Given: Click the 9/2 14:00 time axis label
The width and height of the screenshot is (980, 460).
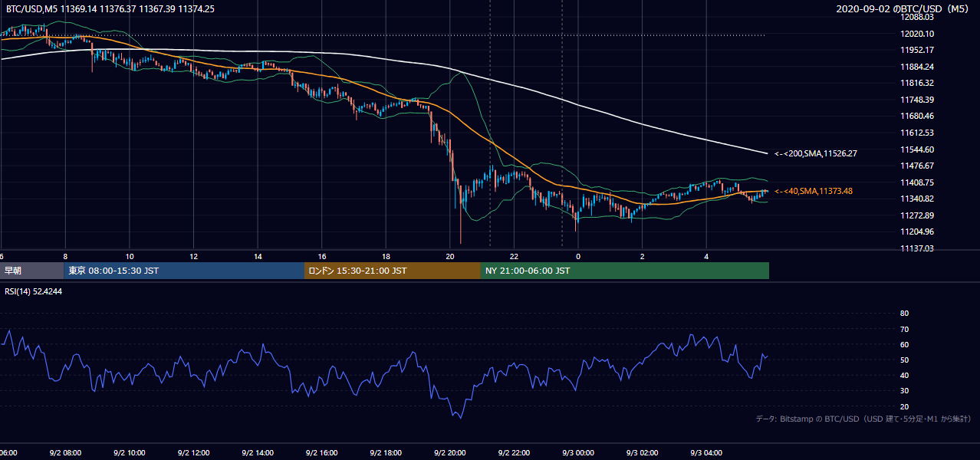Looking at the screenshot, I should 258,453.
